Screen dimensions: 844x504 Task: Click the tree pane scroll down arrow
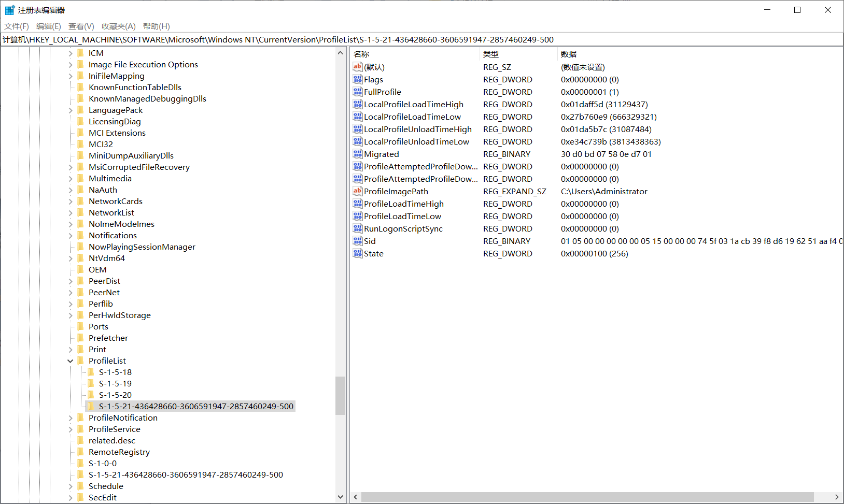(x=340, y=497)
